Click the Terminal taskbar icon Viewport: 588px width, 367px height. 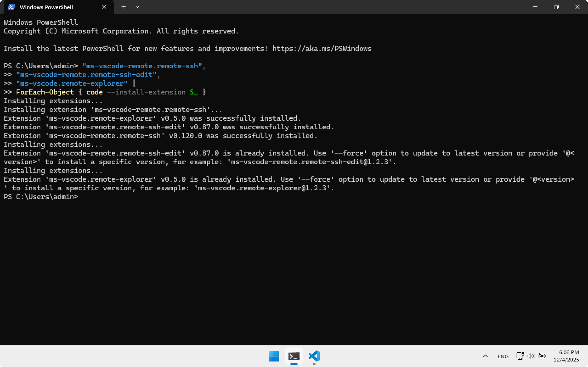pyautogui.click(x=294, y=356)
